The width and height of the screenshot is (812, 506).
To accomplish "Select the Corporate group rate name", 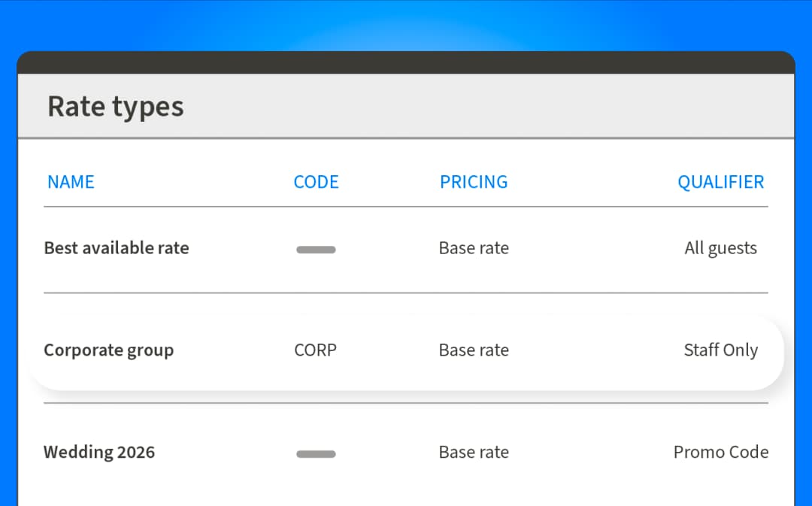I will (x=109, y=350).
